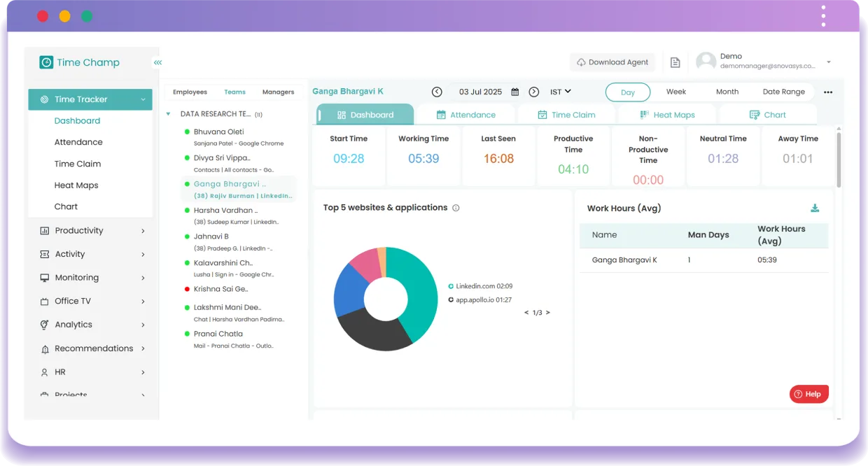Open Time Claim in sidebar
868x466 pixels.
[78, 164]
